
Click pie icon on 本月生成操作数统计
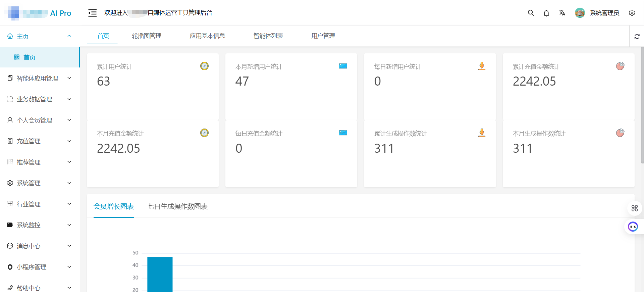coord(620,133)
